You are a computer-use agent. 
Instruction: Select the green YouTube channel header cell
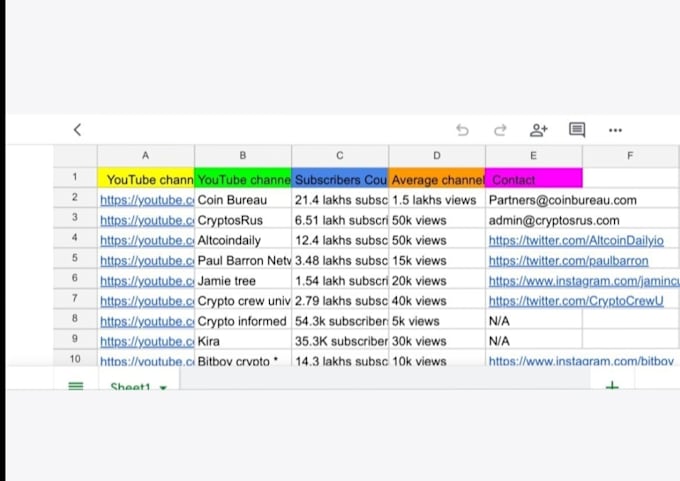243,179
